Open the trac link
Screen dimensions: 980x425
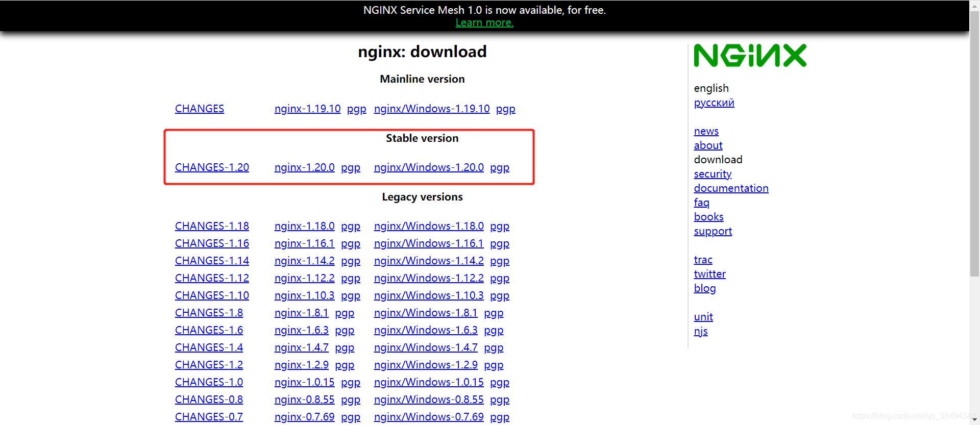pyautogui.click(x=703, y=260)
